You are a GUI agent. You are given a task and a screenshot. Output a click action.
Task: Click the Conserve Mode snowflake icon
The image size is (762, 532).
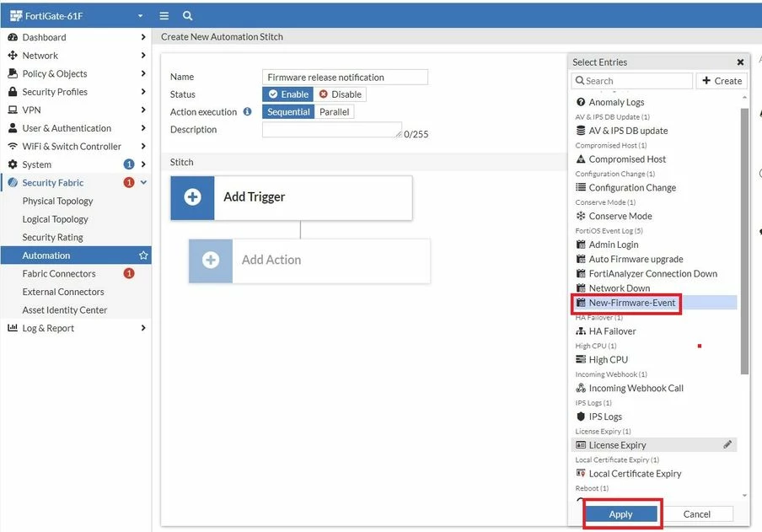[x=581, y=216]
